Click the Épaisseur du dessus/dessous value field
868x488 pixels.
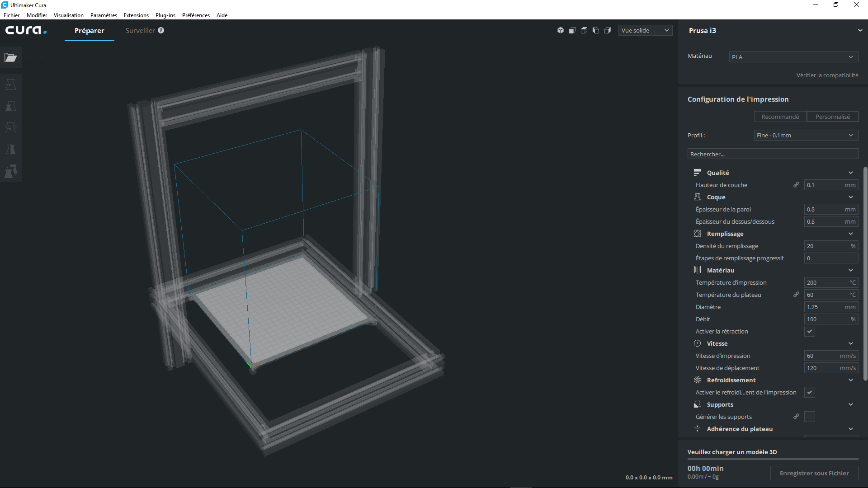coord(831,221)
